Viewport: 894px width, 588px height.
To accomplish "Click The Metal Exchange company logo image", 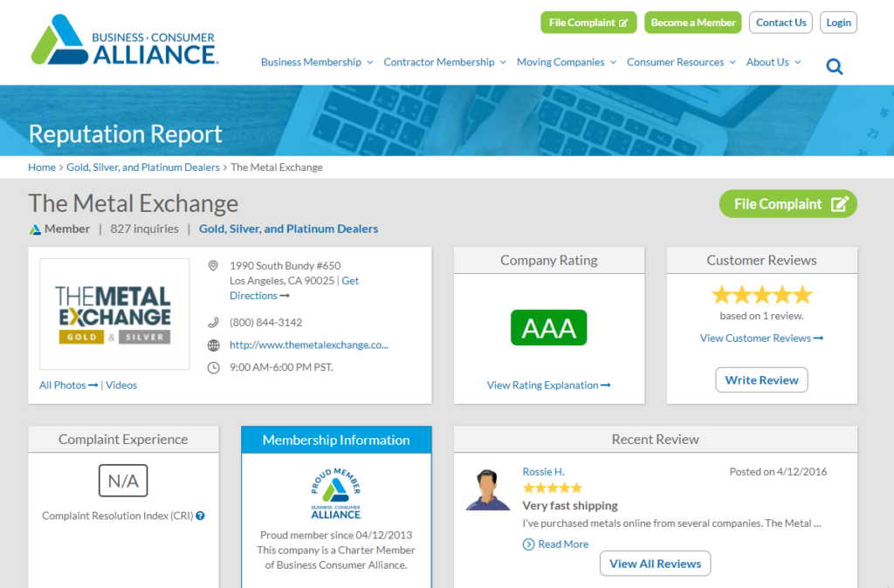I will click(114, 315).
